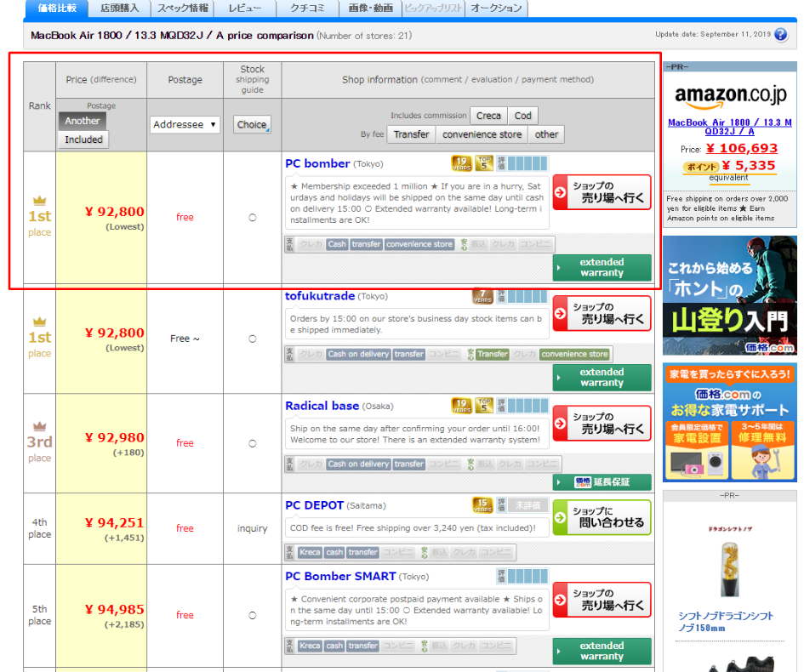Screen dimensions: 804x672
Task: Open the tofukutrade shop link
Action: pos(320,296)
